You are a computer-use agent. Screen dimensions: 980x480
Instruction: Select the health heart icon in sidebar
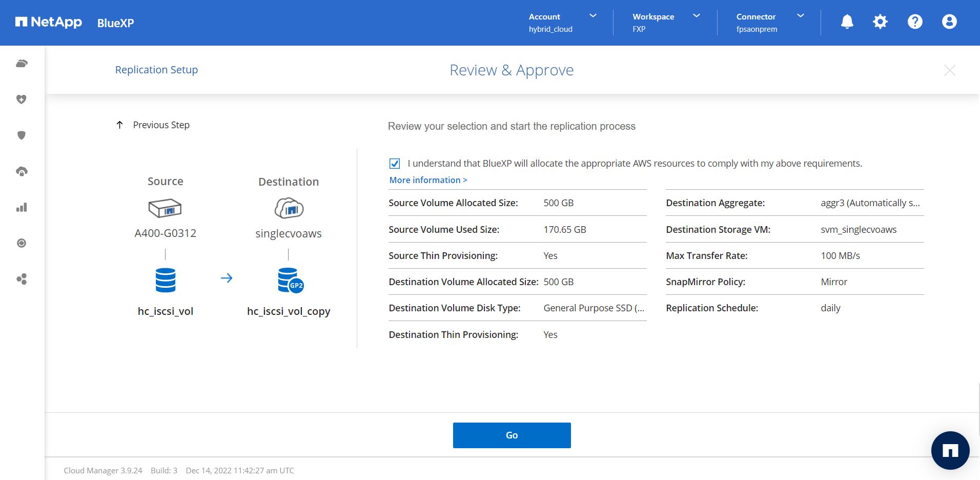point(22,99)
